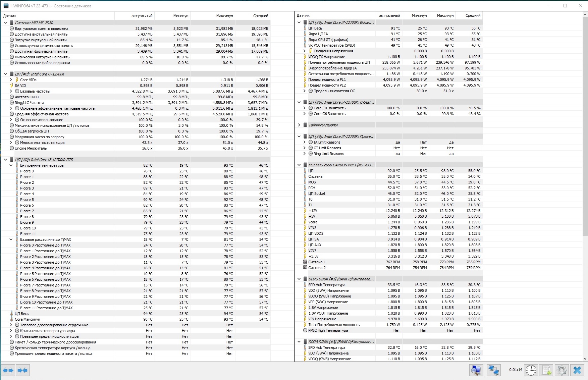Expand IA Limit Reasons row
Screen dimensions: 588x380
(304, 142)
